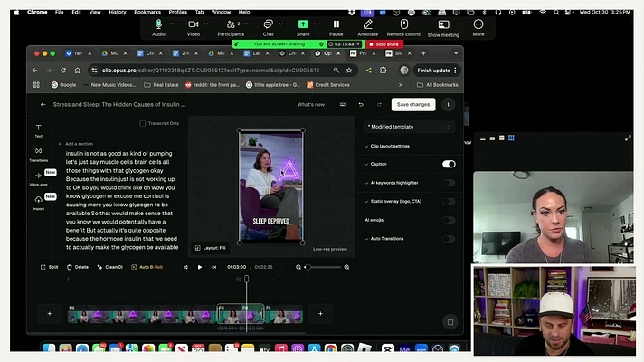Viewport: 644px width, 362px height.
Task: Open the Transitions tool in sidebar
Action: coord(39,154)
